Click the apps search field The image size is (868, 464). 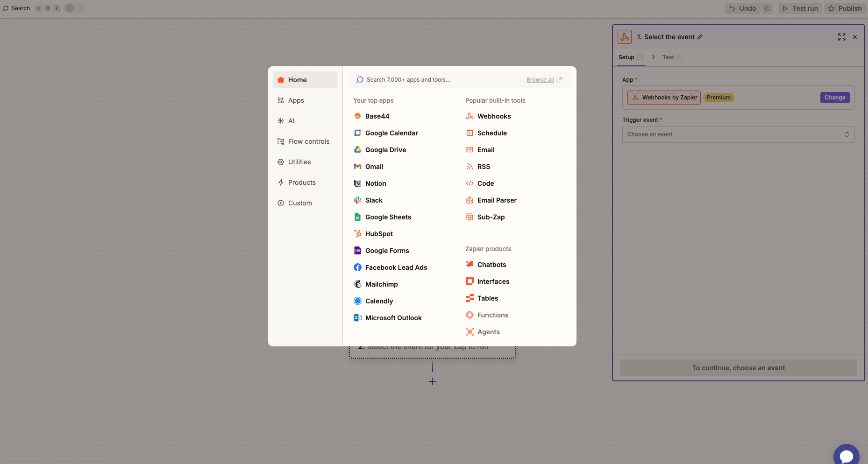coord(444,79)
